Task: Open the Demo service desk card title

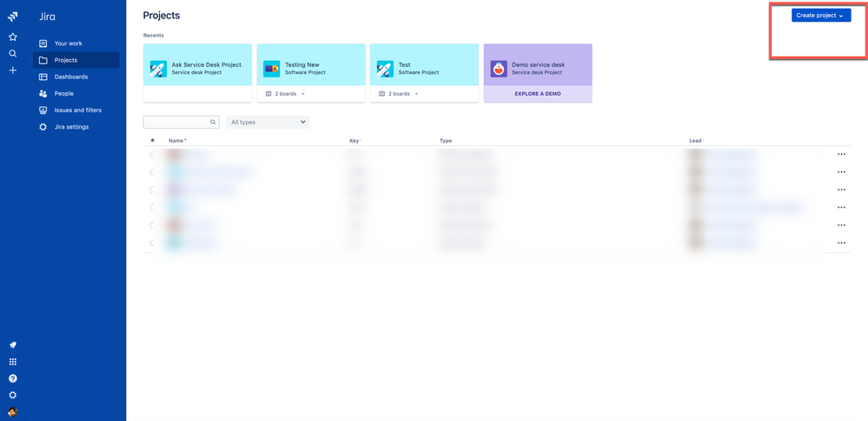Action: coord(538,65)
